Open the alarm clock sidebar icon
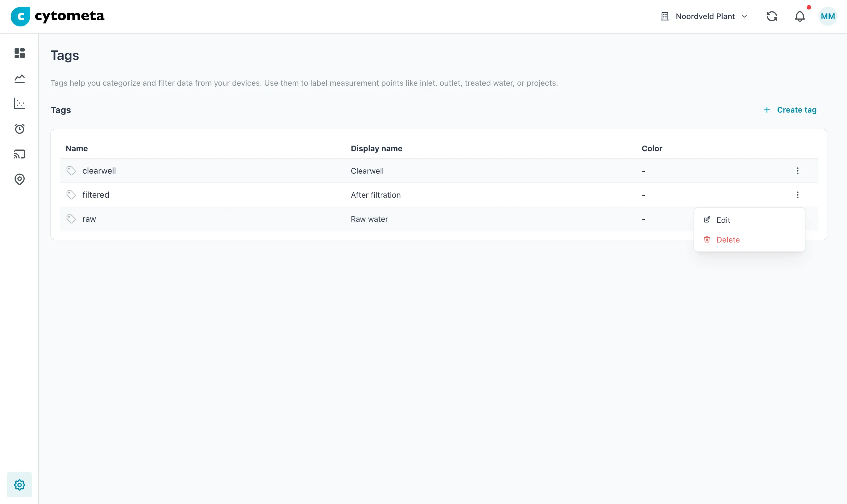Viewport: 847px width, 504px height. (x=19, y=129)
